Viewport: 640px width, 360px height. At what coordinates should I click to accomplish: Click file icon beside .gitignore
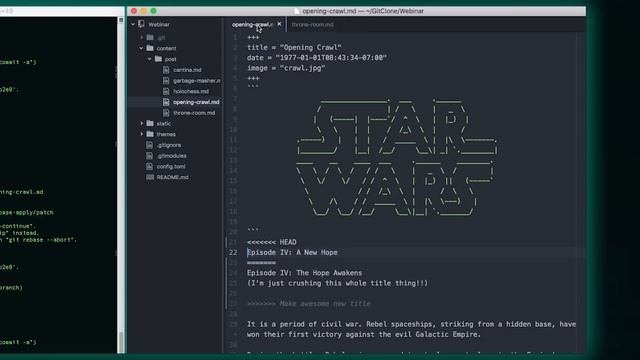click(149, 145)
